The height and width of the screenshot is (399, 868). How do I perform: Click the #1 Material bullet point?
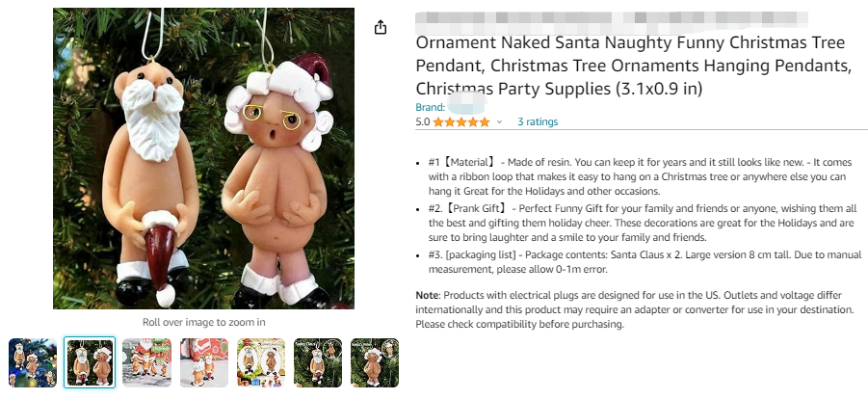[x=641, y=176]
